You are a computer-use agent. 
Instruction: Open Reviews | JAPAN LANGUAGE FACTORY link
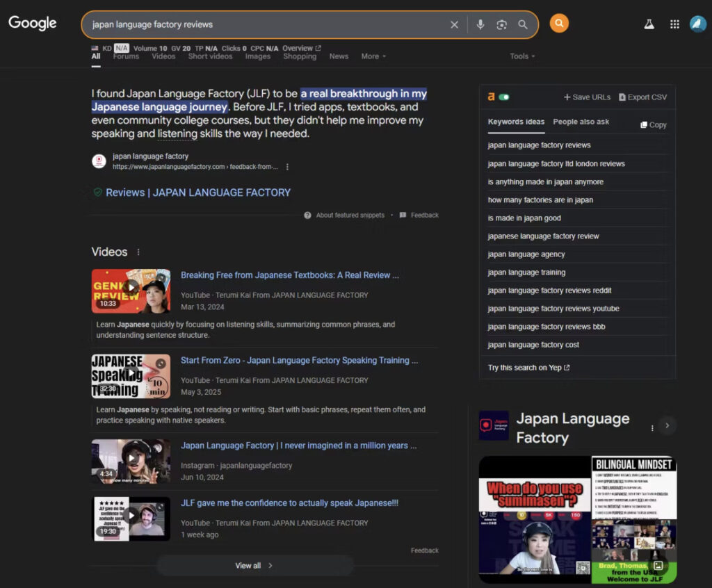pos(198,193)
